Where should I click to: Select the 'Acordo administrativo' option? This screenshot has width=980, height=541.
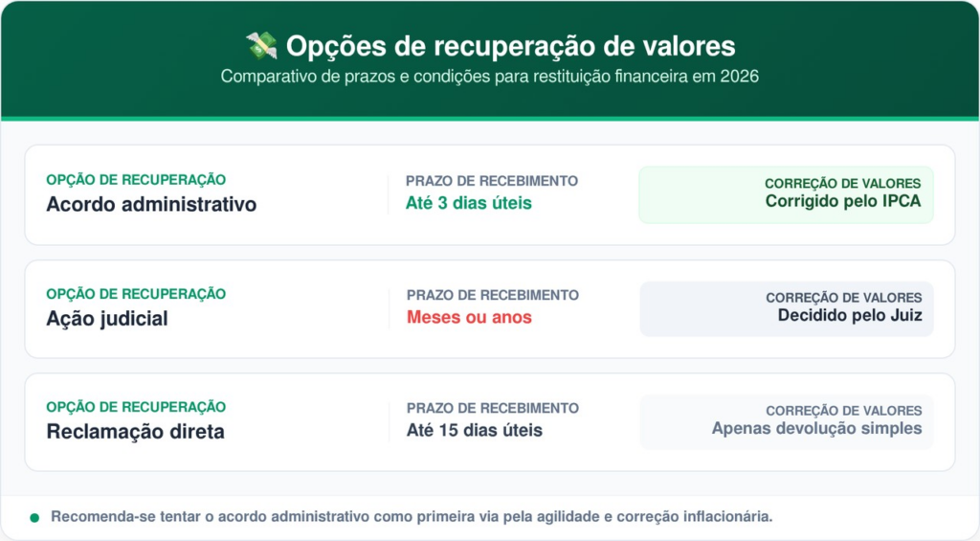(x=151, y=204)
